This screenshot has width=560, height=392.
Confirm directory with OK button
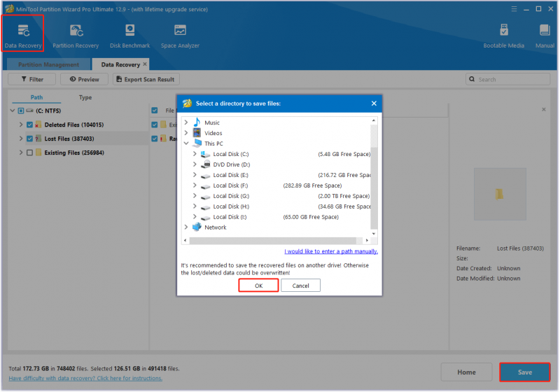tap(258, 286)
